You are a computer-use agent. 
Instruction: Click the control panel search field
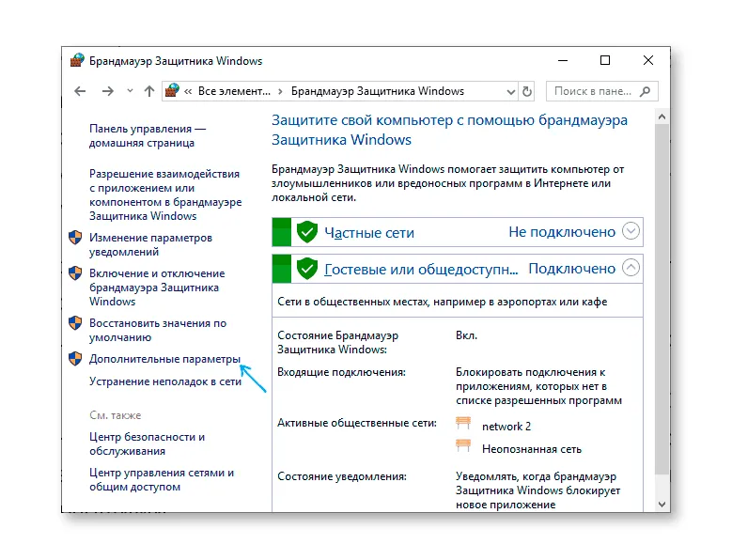pos(601,91)
